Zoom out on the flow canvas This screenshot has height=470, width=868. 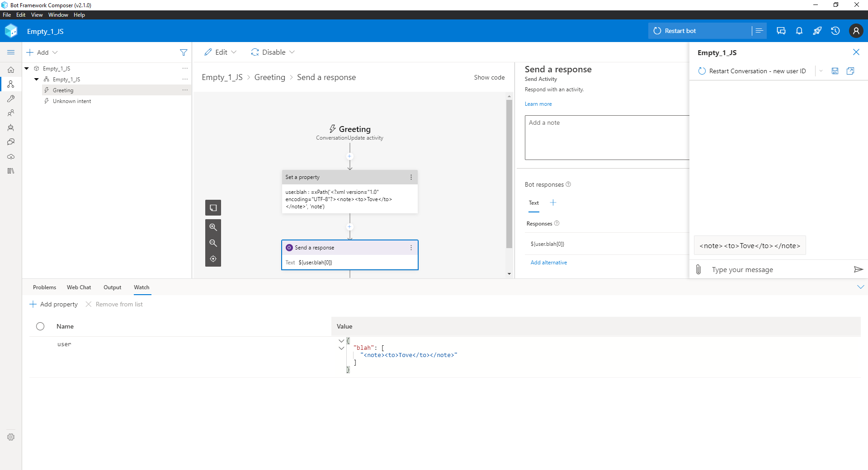coord(213,243)
